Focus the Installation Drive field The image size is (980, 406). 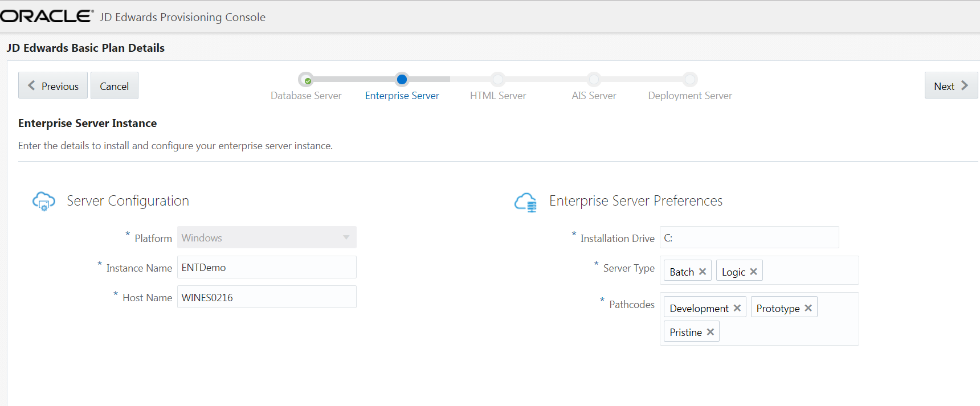pos(749,237)
